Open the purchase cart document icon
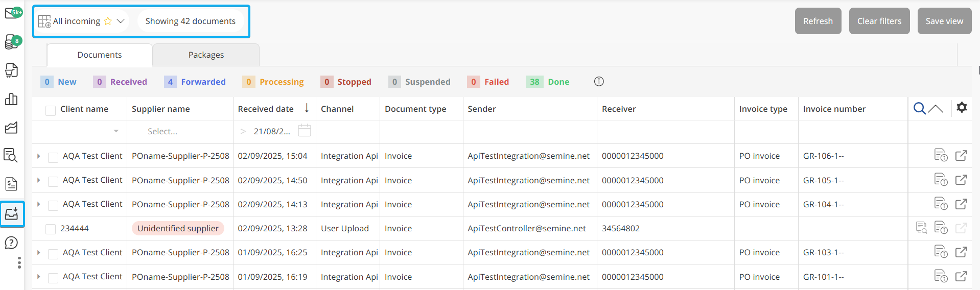This screenshot has width=980, height=290. click(11, 70)
